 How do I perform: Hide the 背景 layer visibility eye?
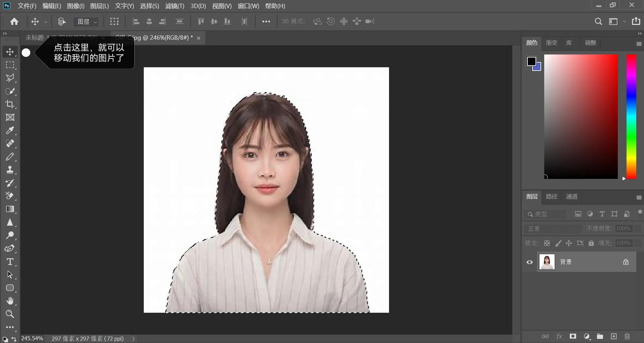click(529, 262)
